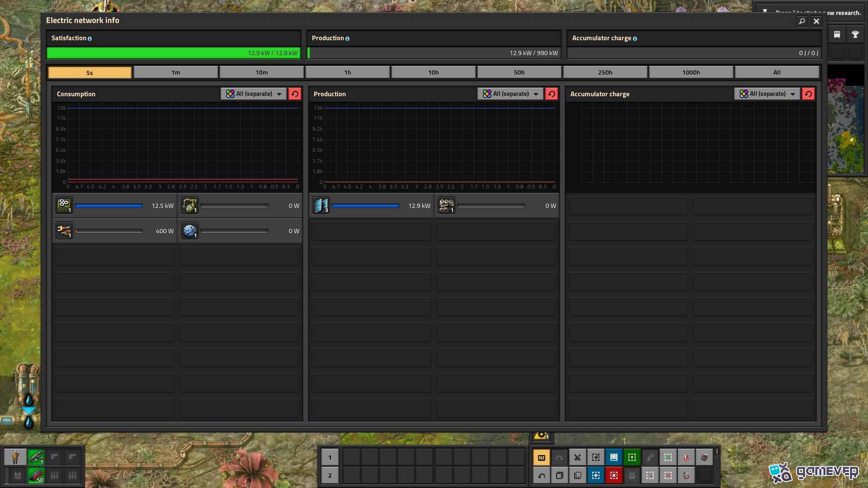This screenshot has width=868, height=488.
Task: Click the green machine icon showing 0 W
Action: (189, 206)
